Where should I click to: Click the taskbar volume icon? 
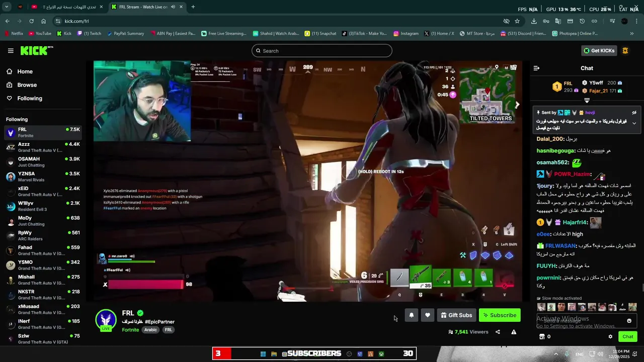click(600, 354)
